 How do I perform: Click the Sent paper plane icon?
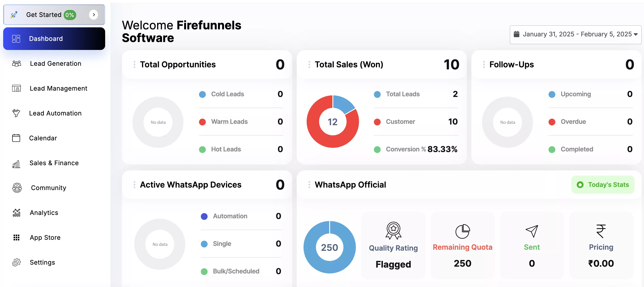pyautogui.click(x=531, y=231)
